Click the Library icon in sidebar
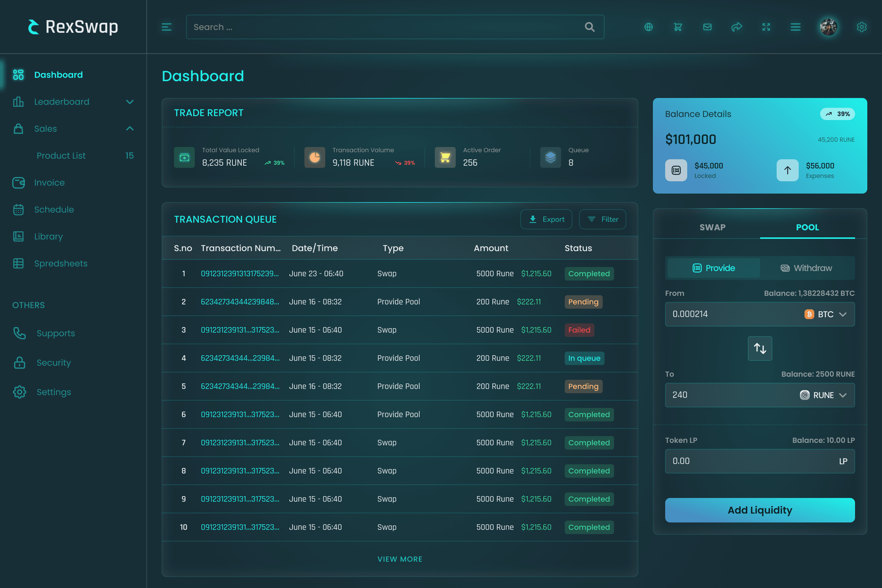This screenshot has width=882, height=588. coord(18,236)
